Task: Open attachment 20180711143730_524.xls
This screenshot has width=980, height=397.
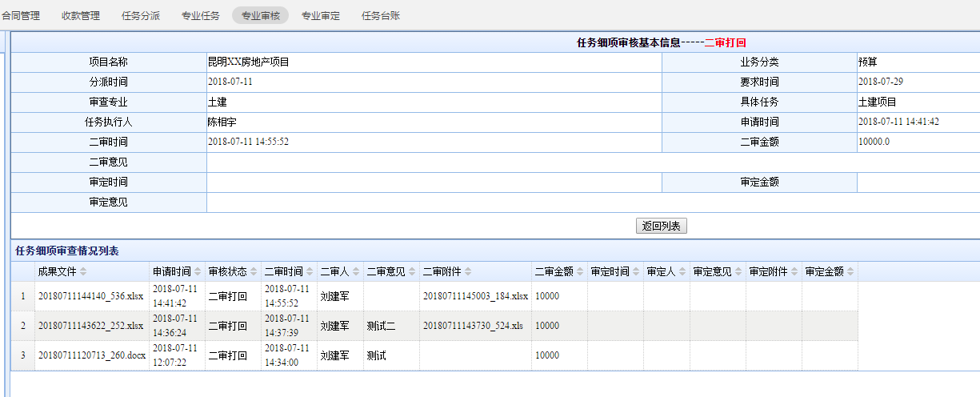Action: point(473,326)
